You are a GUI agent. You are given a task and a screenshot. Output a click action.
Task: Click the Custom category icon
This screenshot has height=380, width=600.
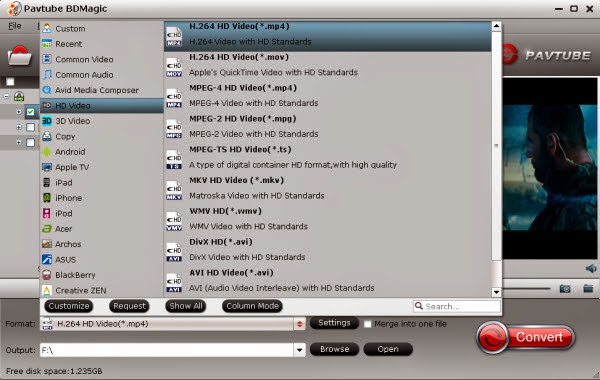(x=47, y=28)
